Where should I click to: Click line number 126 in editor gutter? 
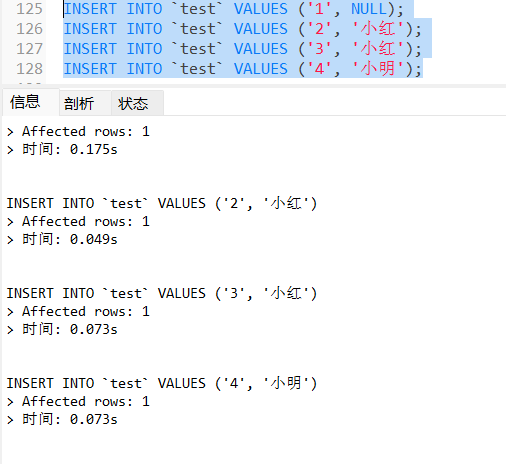tap(29, 29)
